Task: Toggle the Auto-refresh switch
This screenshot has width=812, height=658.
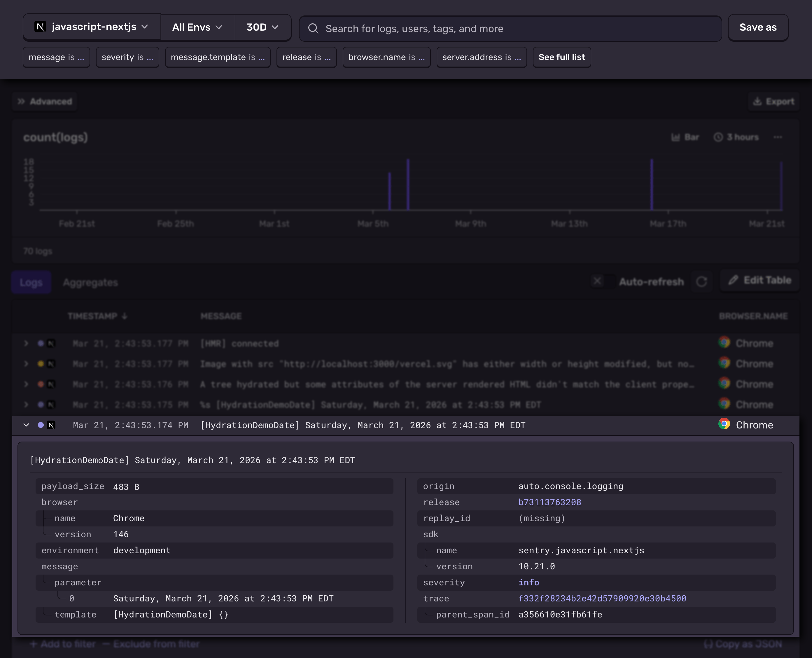Action: pos(603,281)
